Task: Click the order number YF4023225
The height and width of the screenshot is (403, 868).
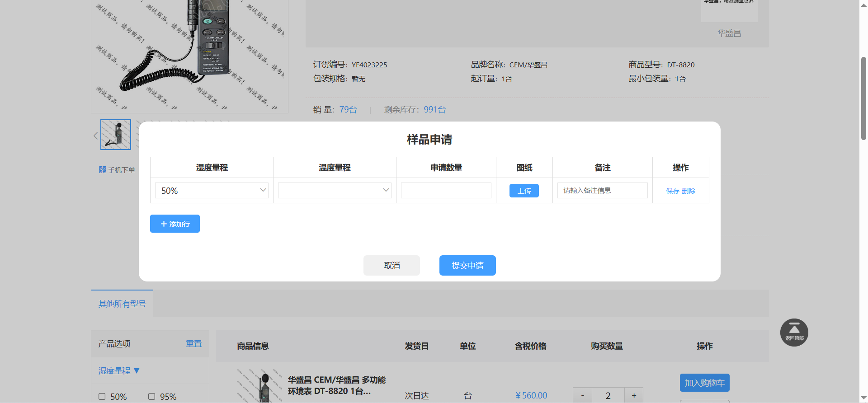Action: tap(369, 65)
